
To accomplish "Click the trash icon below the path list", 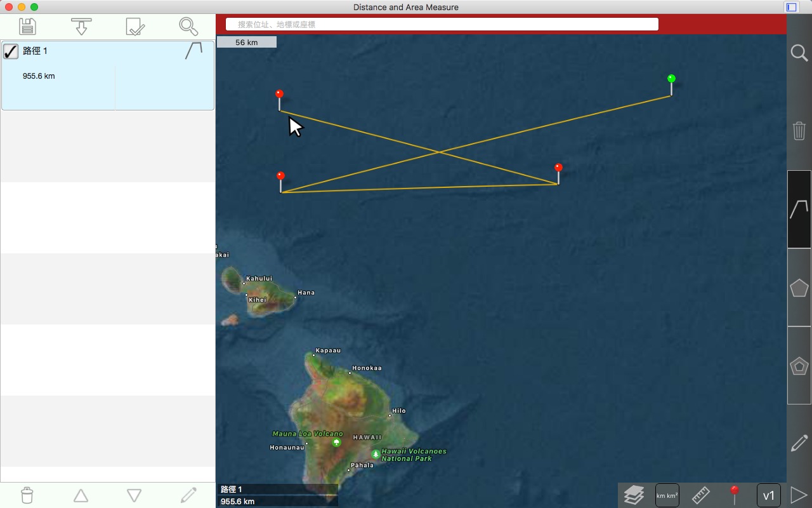I will 27,495.
